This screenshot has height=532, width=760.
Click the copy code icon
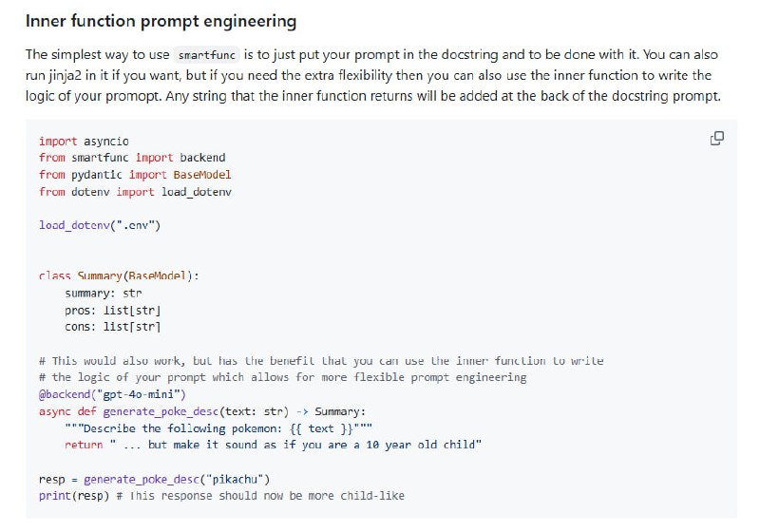(x=717, y=139)
